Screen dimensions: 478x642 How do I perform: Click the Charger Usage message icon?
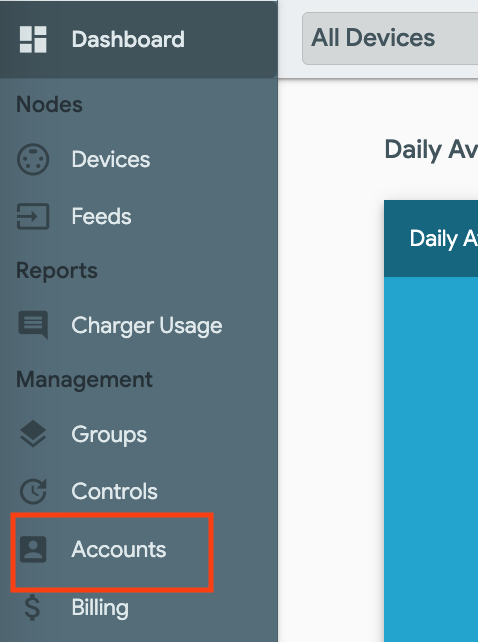pyautogui.click(x=33, y=325)
